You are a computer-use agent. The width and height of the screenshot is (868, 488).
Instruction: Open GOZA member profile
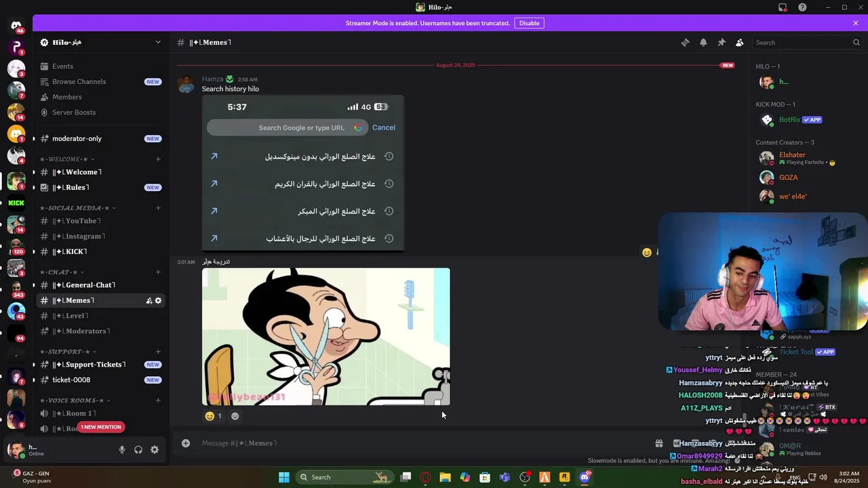click(789, 178)
